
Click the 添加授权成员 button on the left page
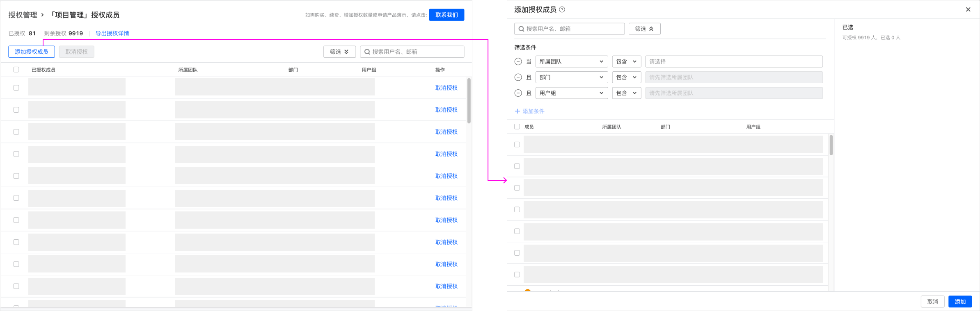(x=32, y=52)
